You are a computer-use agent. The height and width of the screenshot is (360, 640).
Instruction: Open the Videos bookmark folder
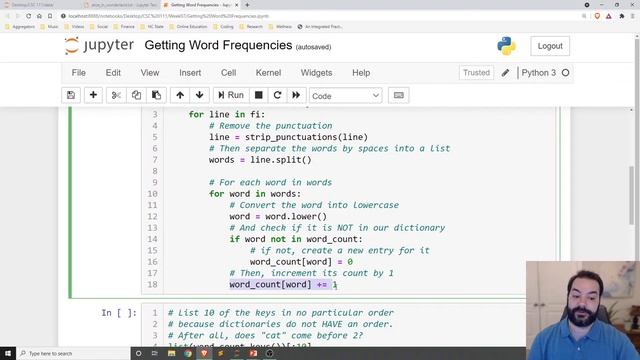(74, 27)
